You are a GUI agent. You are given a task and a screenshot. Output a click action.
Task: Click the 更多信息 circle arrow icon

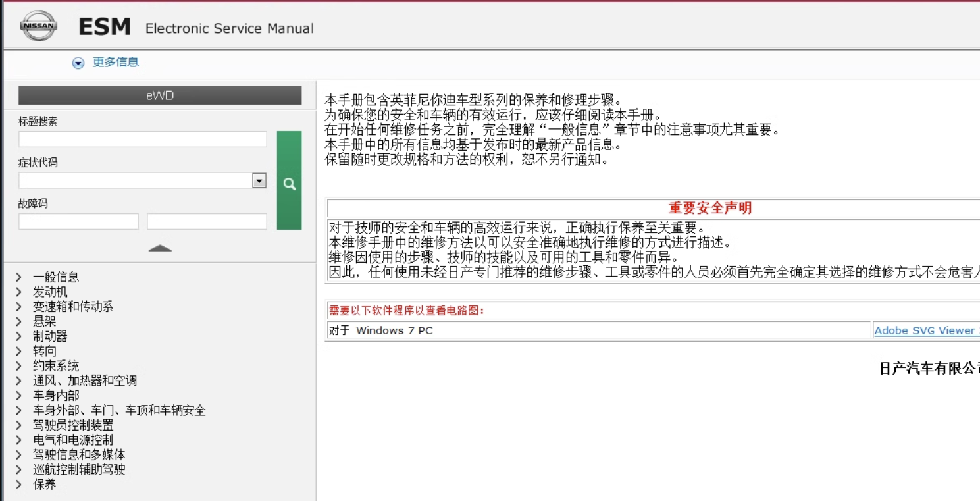tap(78, 63)
